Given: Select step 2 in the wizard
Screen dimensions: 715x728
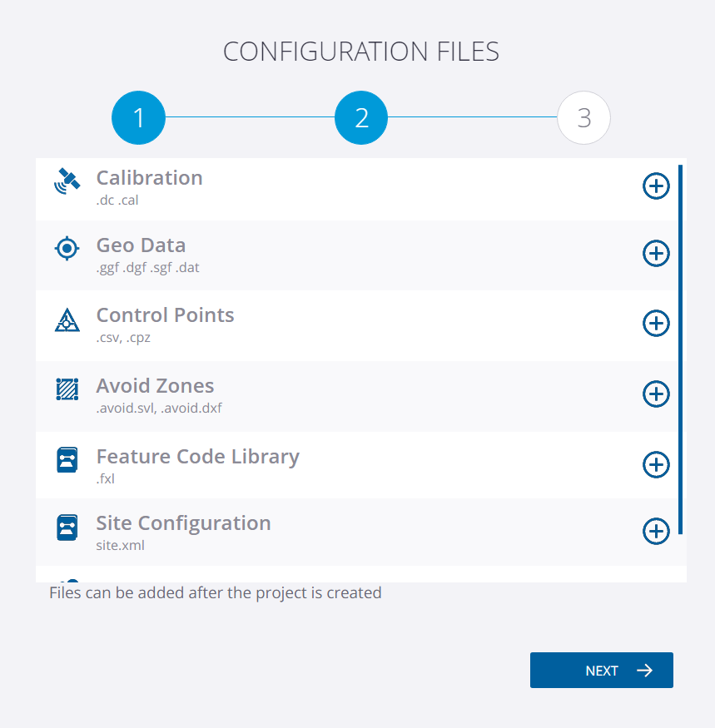Looking at the screenshot, I should [x=361, y=117].
